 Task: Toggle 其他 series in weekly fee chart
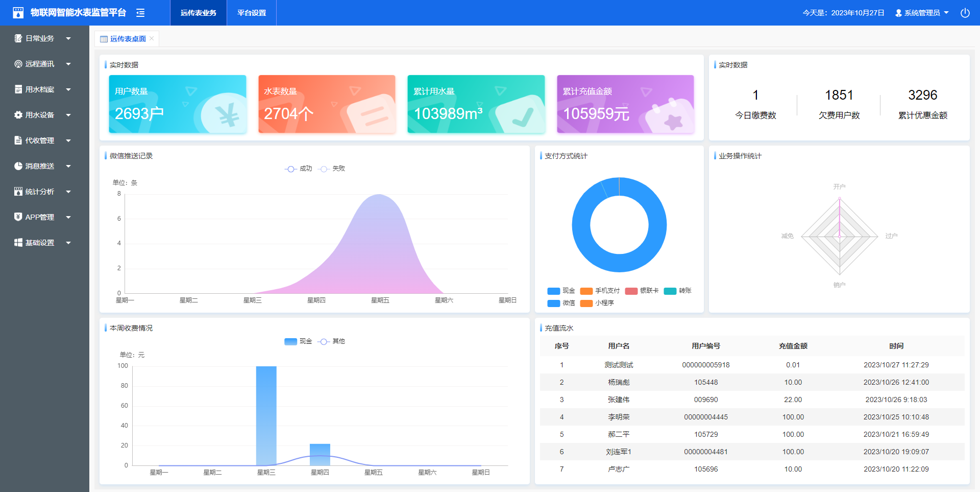click(x=331, y=341)
